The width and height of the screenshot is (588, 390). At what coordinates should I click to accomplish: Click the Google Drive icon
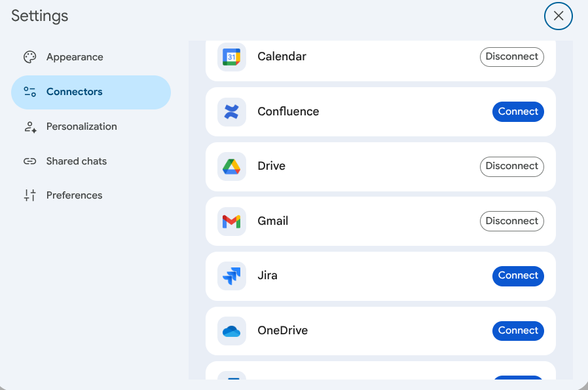coord(231,166)
